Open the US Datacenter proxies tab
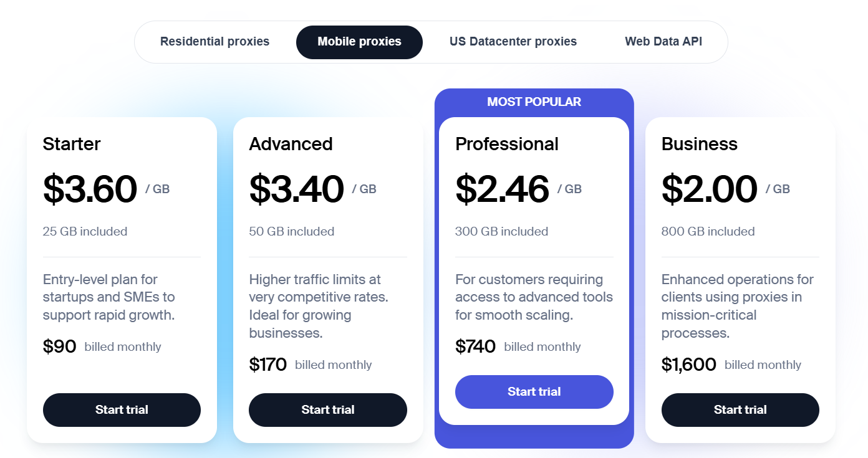This screenshot has width=868, height=458. [513, 42]
